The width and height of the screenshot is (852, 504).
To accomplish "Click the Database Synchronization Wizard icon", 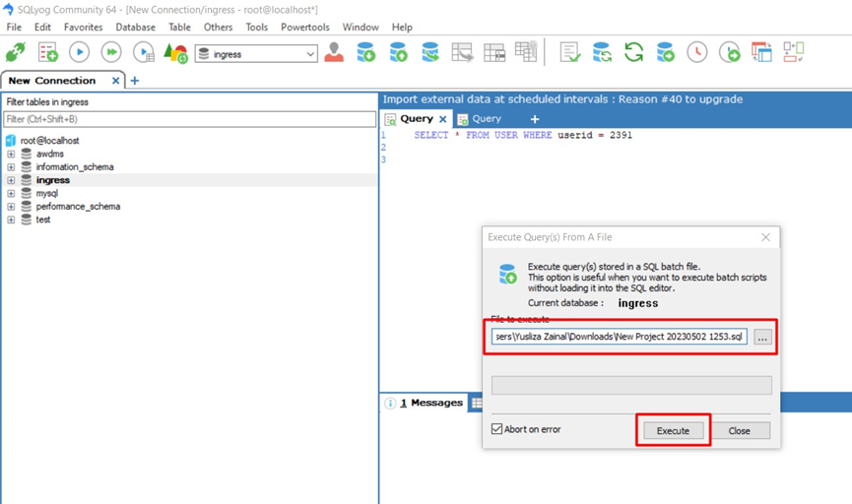I will pyautogui.click(x=602, y=53).
